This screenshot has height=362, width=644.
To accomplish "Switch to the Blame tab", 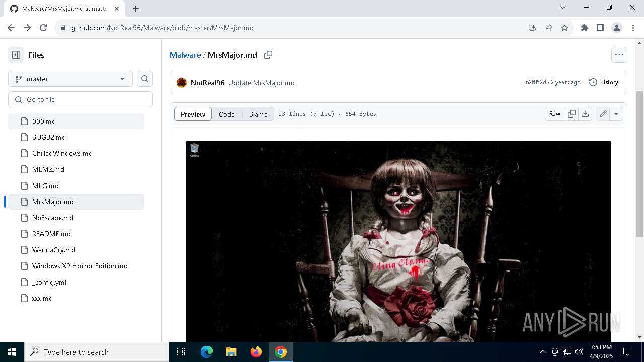I will click(x=258, y=114).
